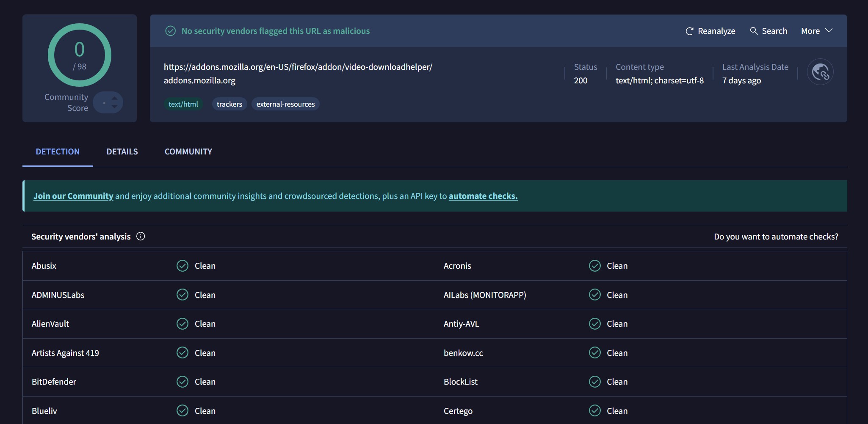Click the Clean check icon for benkow.cc
Image resolution: width=868 pixels, height=424 pixels.
[x=594, y=353]
